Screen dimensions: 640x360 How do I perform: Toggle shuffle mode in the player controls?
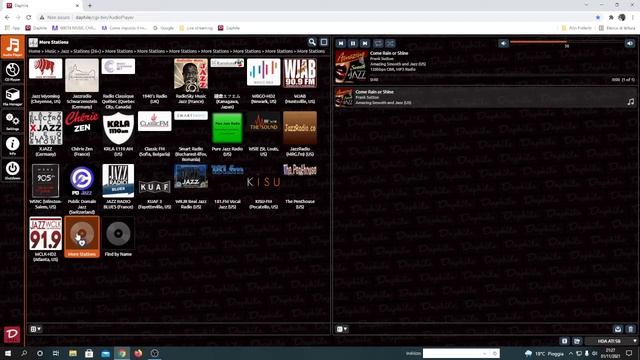[x=390, y=43]
